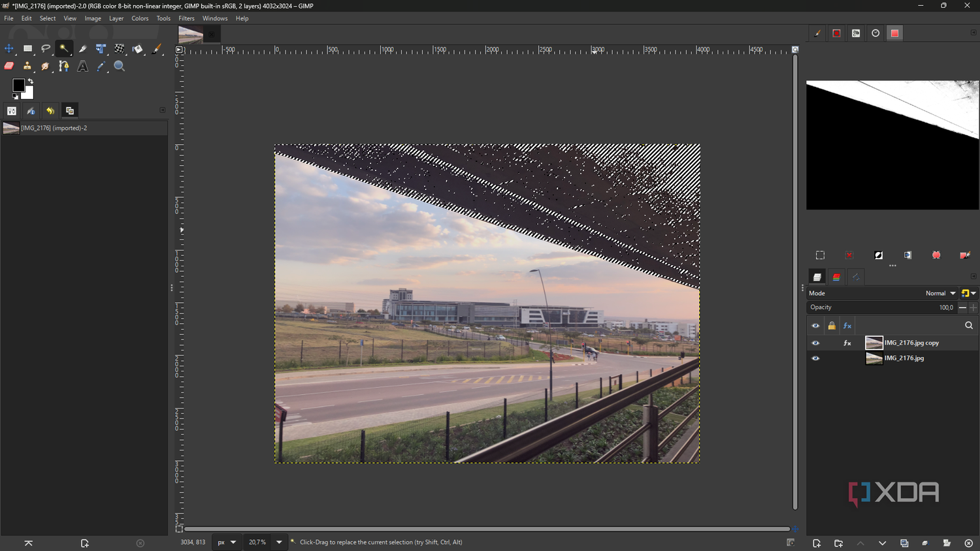Select the Eraser tool
The height and width of the screenshot is (551, 980).
(9, 66)
